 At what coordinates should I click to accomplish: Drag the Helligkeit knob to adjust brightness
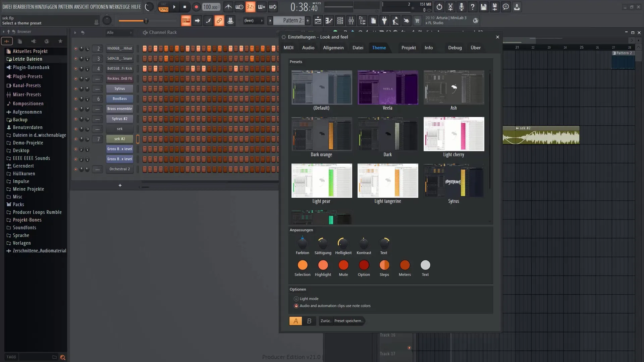[x=343, y=243]
